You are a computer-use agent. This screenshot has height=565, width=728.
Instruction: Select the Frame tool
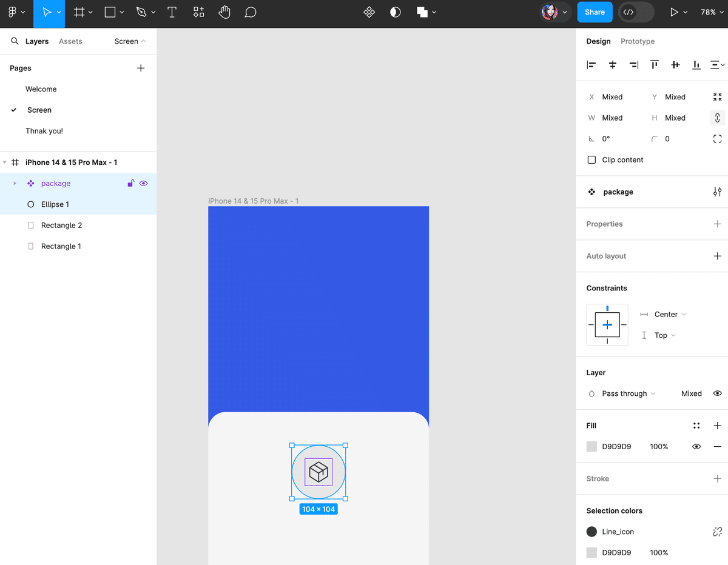point(79,12)
